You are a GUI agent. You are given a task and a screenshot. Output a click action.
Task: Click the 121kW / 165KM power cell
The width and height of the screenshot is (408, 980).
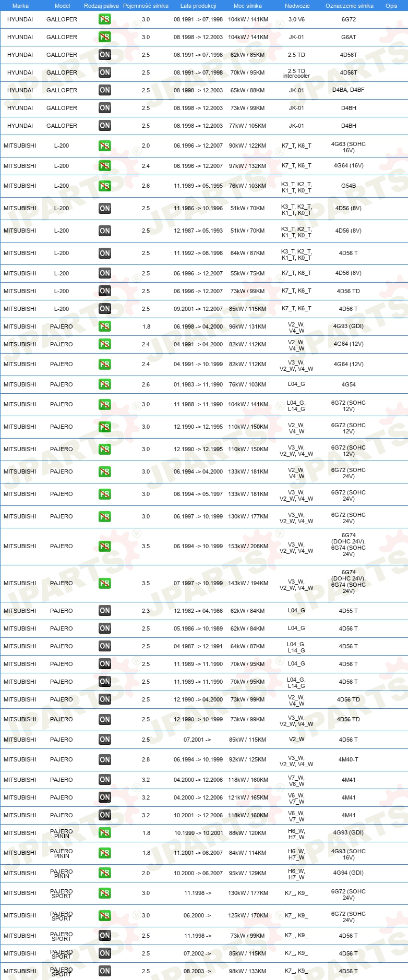click(x=248, y=797)
